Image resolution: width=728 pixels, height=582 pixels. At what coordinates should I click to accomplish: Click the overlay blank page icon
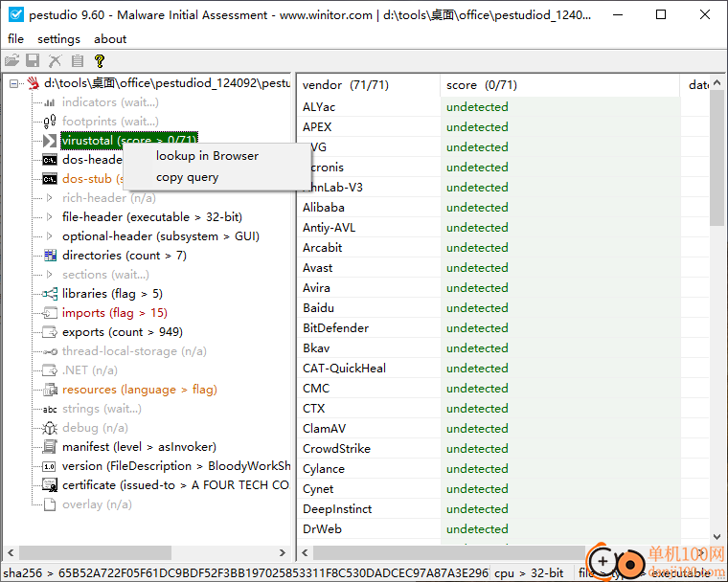[50, 504]
